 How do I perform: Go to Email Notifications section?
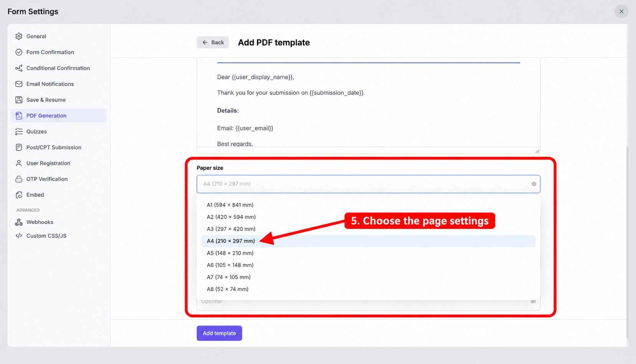59,84
